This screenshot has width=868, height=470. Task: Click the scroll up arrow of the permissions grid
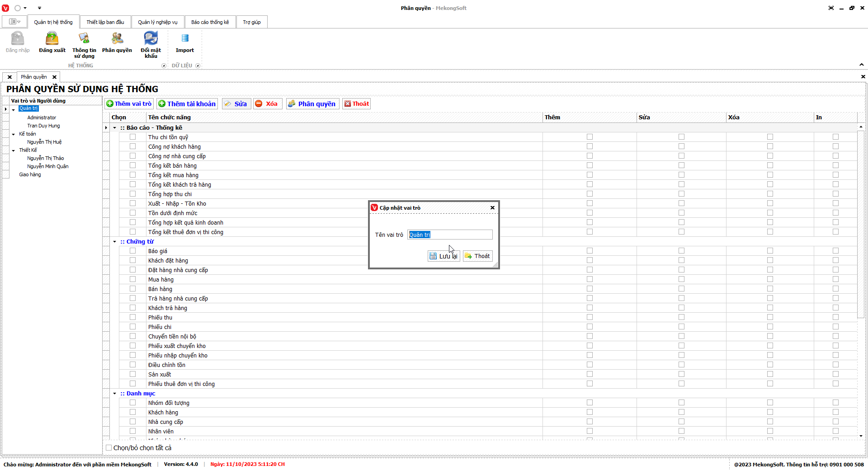861,127
